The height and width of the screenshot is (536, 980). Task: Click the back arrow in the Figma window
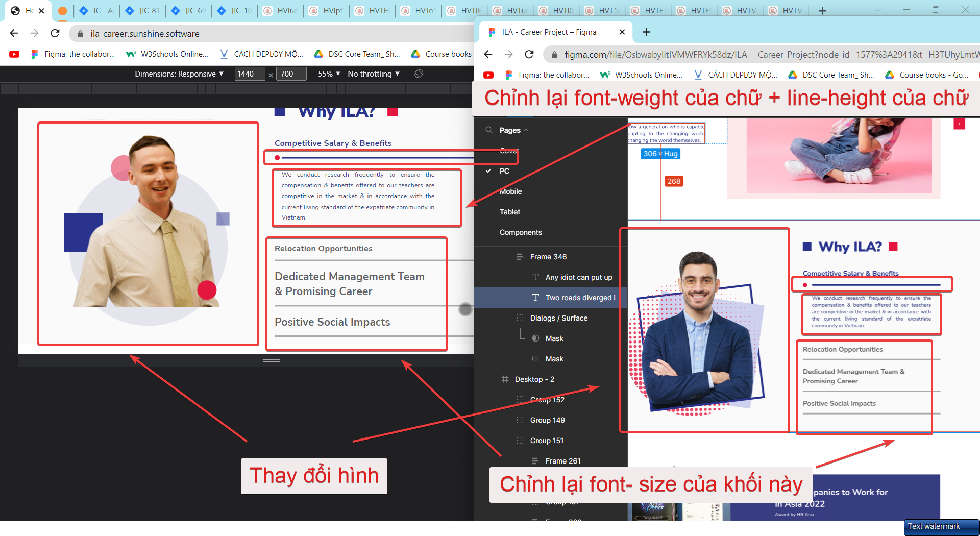[488, 54]
